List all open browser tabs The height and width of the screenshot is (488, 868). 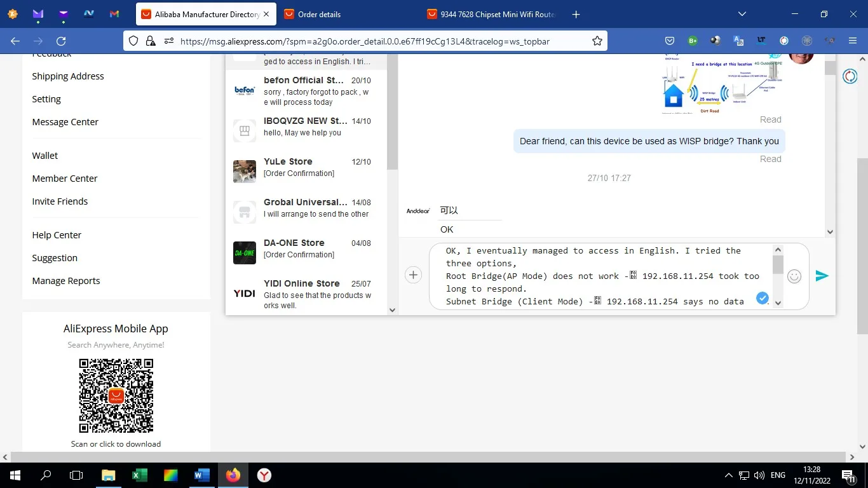point(742,14)
